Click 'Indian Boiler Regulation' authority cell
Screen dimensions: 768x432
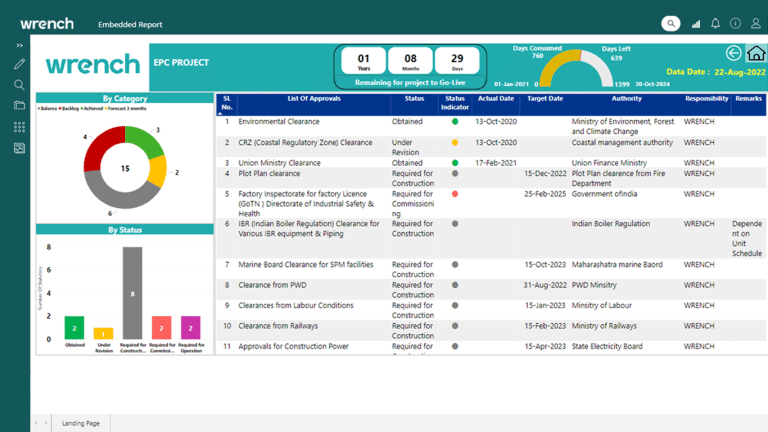[x=611, y=224]
